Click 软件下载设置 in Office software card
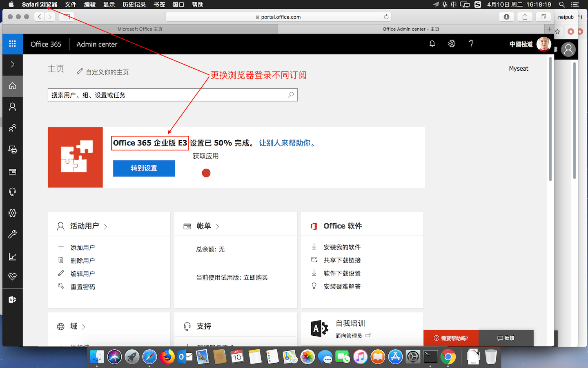This screenshot has height=368, width=588. 342,273
